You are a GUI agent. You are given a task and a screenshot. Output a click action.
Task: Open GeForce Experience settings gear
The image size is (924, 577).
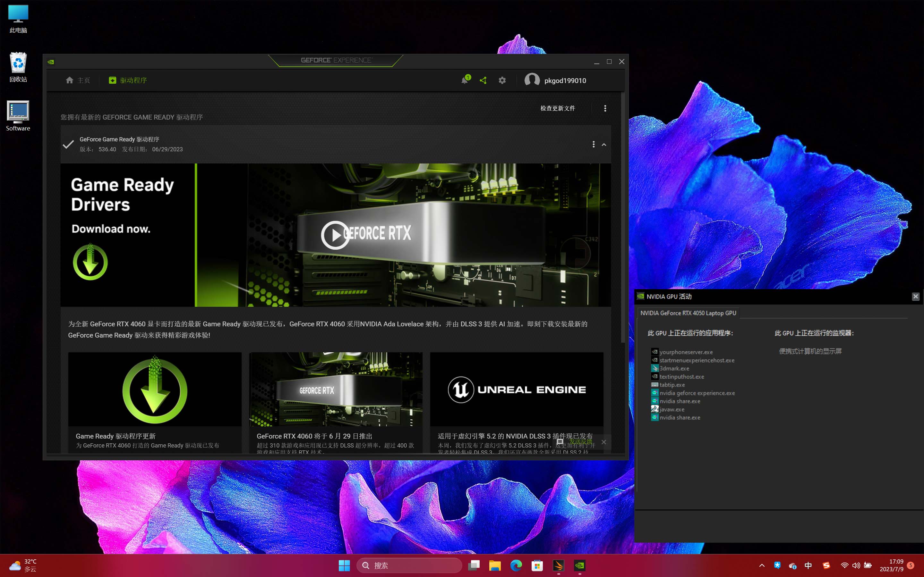[502, 80]
